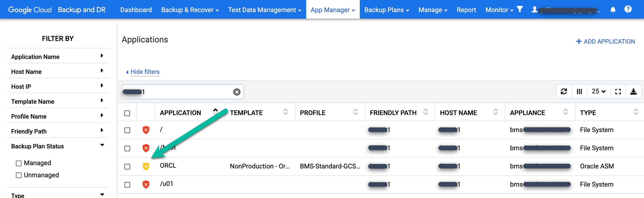The height and width of the screenshot is (198, 644).
Task: Collapse the Backup Plan Status filter
Action: tap(102, 145)
